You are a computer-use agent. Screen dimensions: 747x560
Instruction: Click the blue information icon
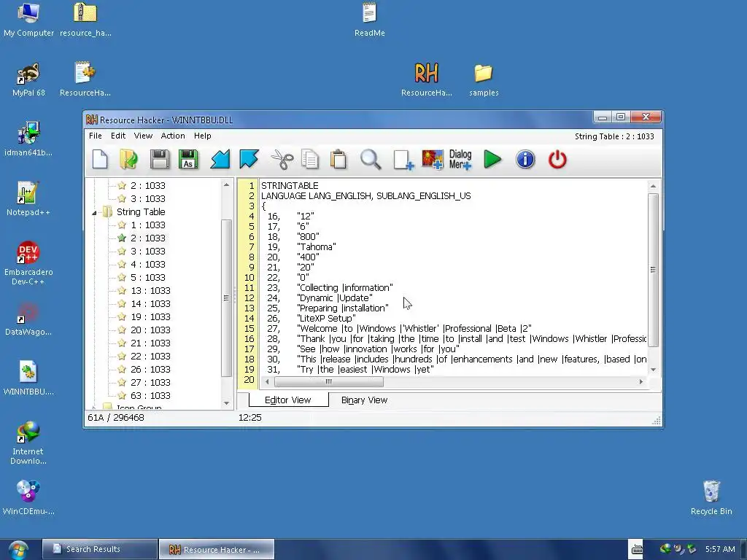tap(525, 159)
